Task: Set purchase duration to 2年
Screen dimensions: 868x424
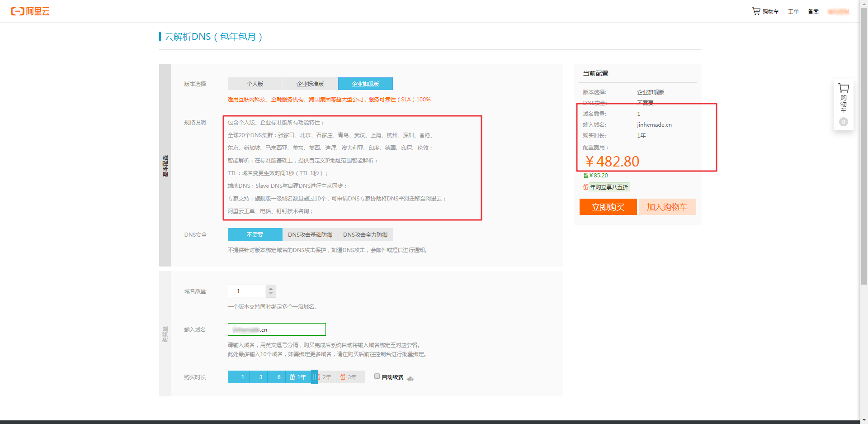Action: [x=326, y=377]
